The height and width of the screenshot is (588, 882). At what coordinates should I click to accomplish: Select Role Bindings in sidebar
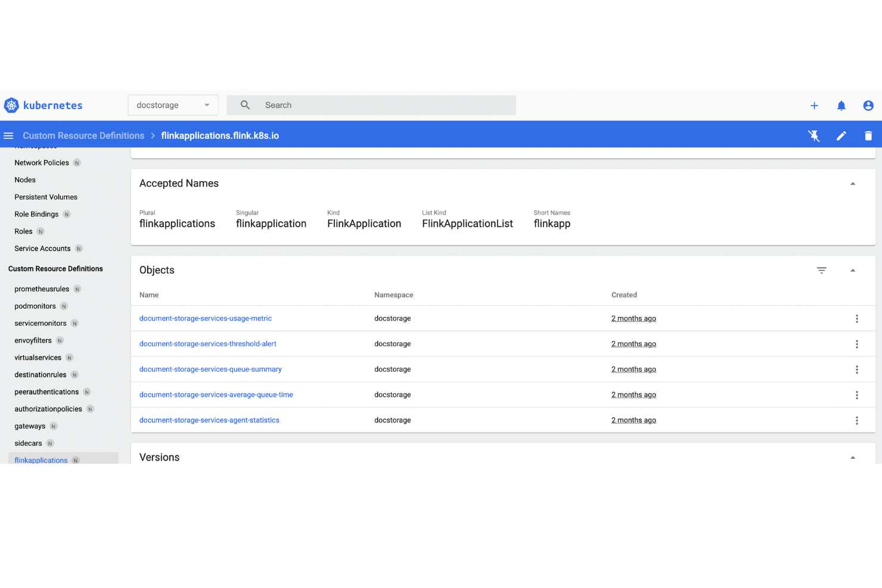coord(36,214)
